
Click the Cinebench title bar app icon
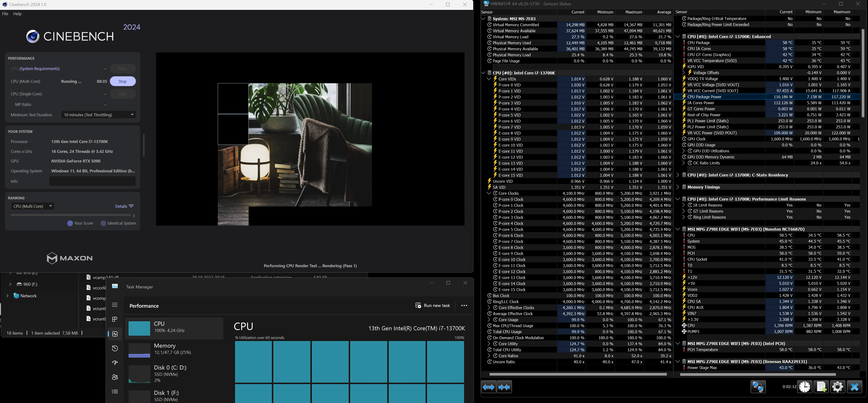(5, 4)
